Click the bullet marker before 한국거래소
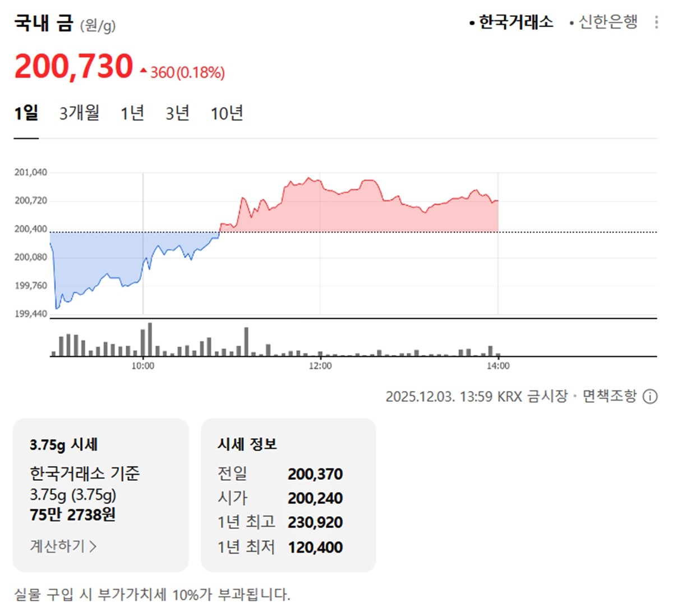The image size is (673, 616). [472, 22]
